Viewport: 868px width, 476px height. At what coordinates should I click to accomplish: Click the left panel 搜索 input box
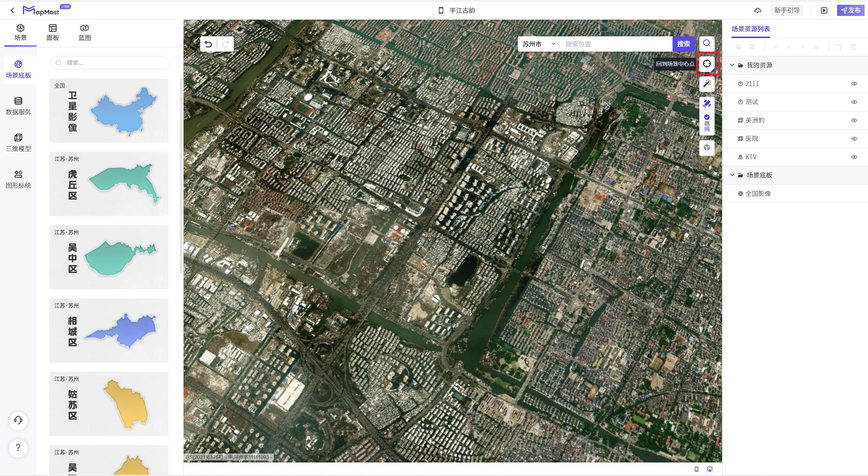(x=110, y=63)
